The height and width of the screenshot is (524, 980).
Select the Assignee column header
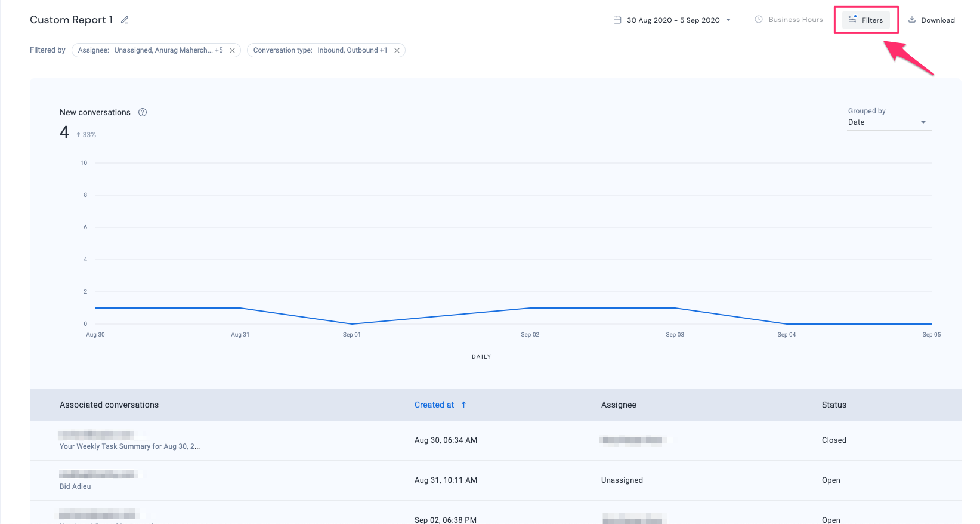619,405
